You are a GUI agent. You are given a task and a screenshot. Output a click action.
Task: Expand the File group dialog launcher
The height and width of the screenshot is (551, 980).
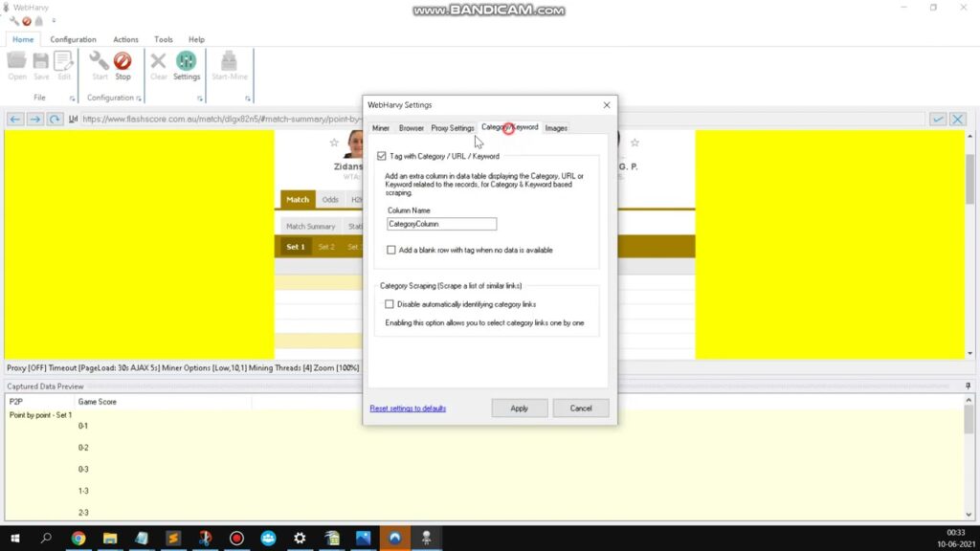[x=72, y=99]
